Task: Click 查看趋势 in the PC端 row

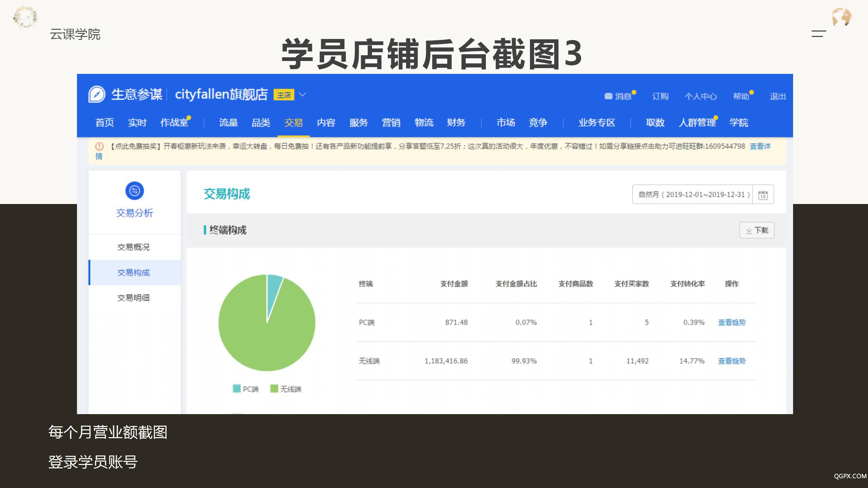Action: pos(732,322)
